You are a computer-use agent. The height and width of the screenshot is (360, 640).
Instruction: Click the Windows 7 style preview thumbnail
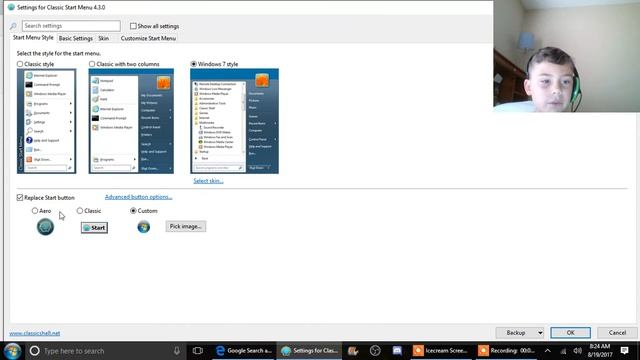pyautogui.click(x=234, y=121)
